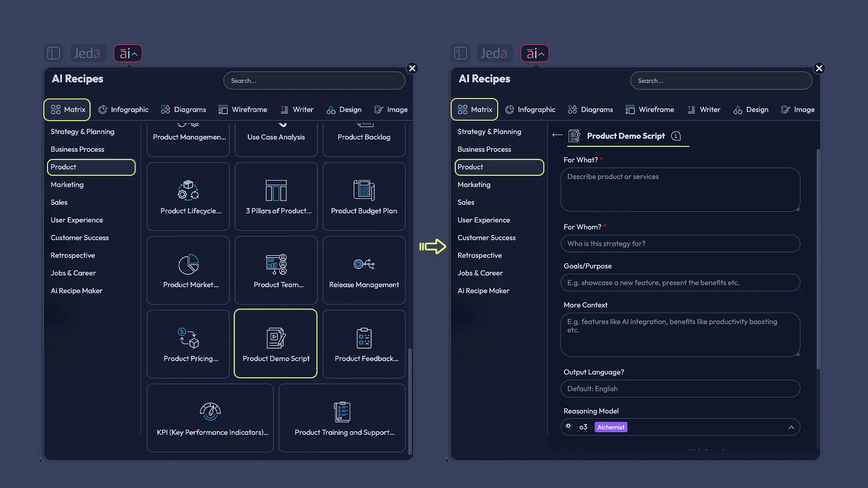Screen dimensions: 868x488
Task: Focus the search field in right panel
Action: coord(721,80)
